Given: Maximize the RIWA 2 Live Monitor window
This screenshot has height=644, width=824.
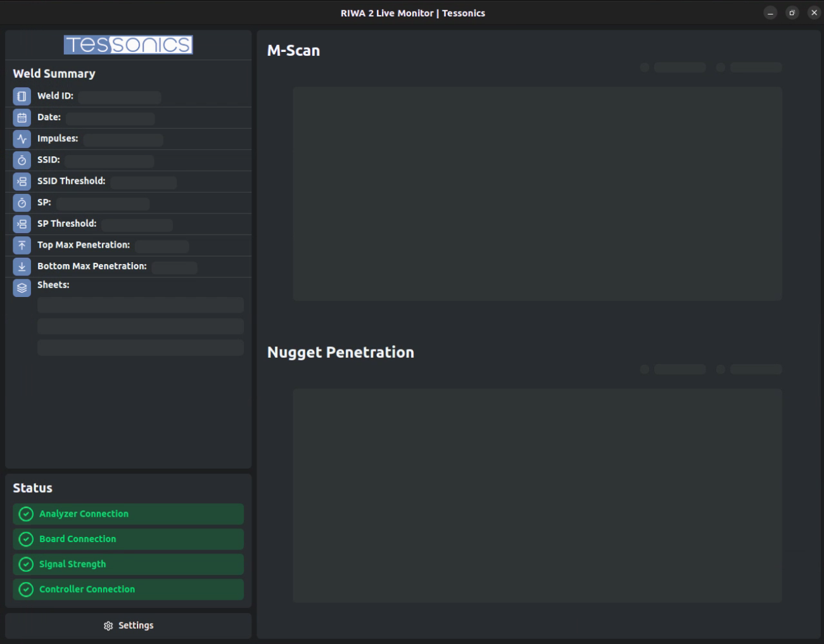Looking at the screenshot, I should point(792,13).
